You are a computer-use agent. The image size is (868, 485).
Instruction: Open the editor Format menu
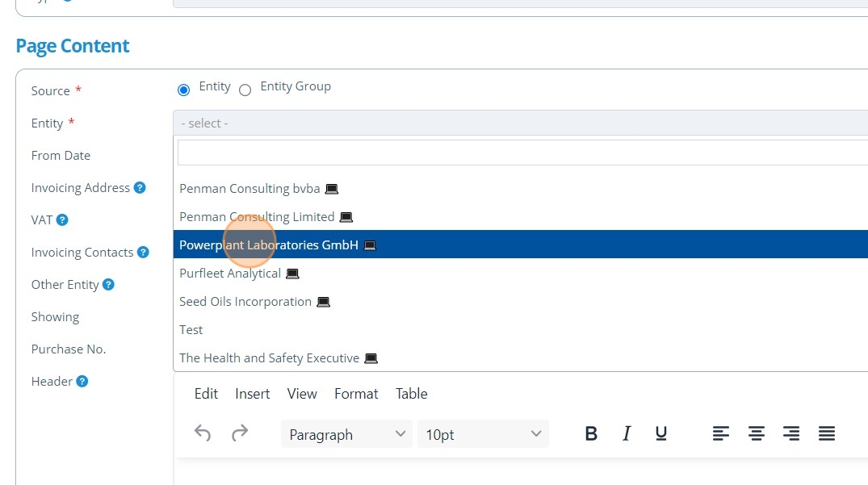(356, 394)
